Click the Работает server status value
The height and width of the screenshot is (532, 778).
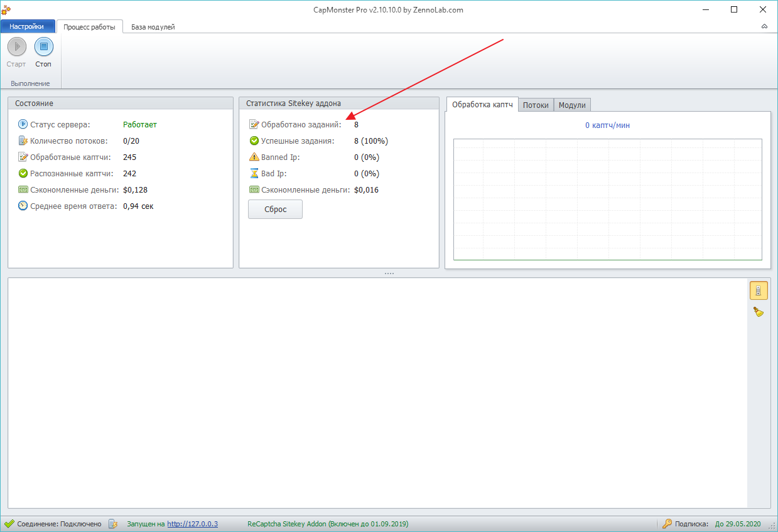pyautogui.click(x=140, y=124)
